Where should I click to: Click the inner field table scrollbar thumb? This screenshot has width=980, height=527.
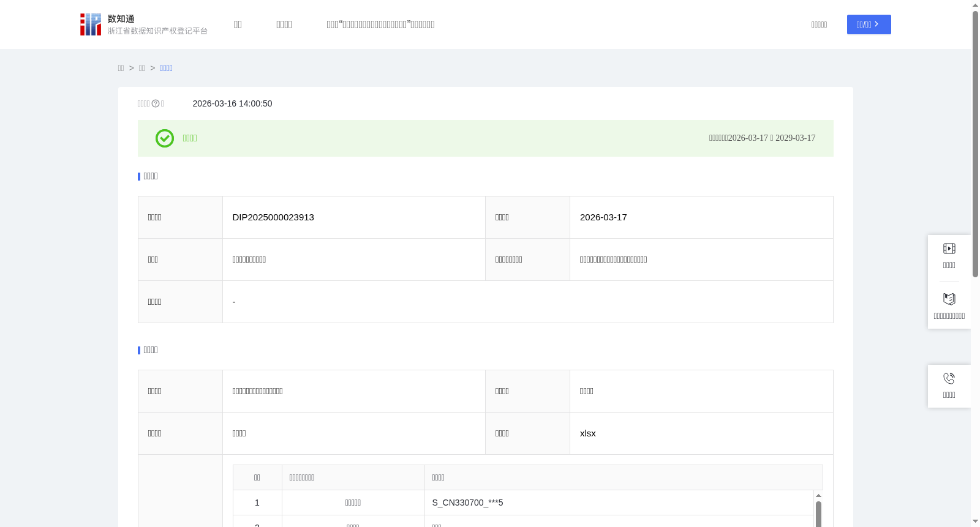coord(818,514)
